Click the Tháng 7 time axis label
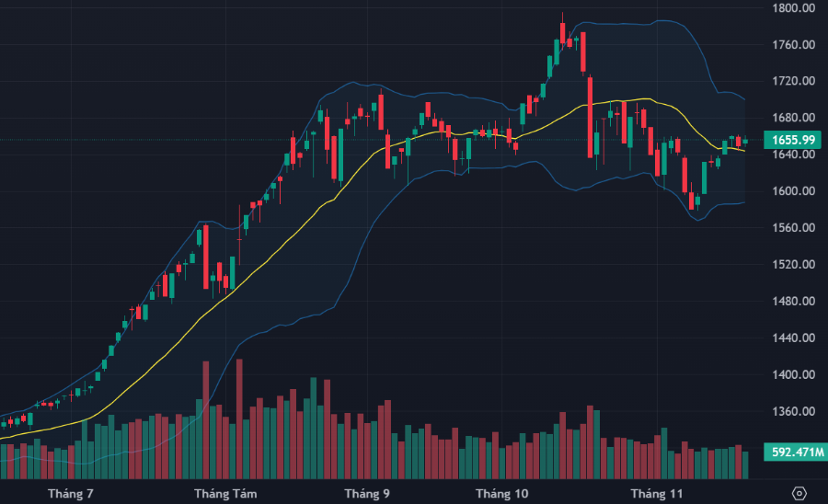The image size is (828, 504). 71,494
